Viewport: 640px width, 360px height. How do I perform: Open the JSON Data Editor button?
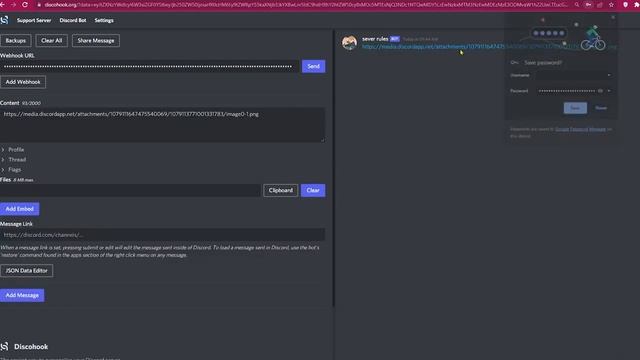tap(27, 271)
